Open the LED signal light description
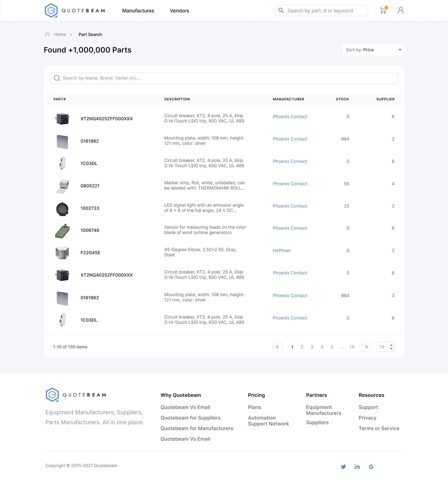The width and height of the screenshot is (448, 482). 204,208
